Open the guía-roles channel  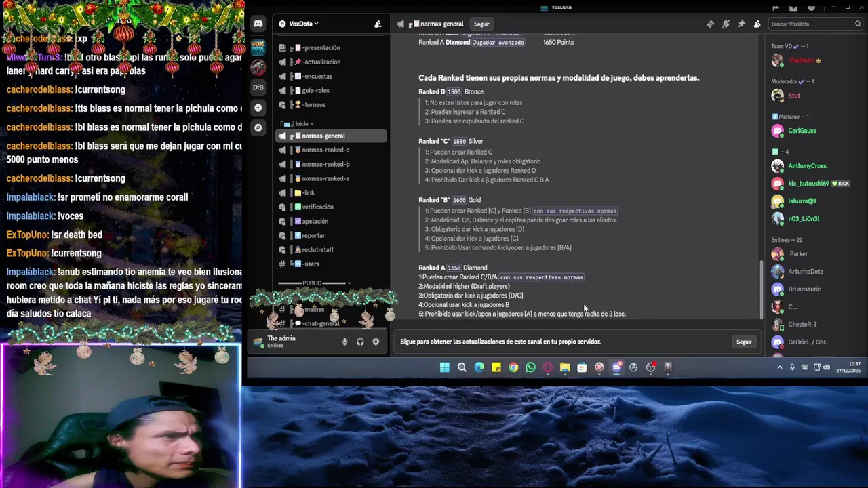331,90
